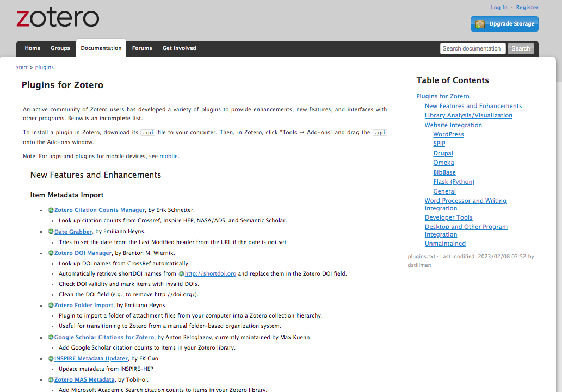Click the Log In link
The image size is (562, 392).
tap(499, 8)
